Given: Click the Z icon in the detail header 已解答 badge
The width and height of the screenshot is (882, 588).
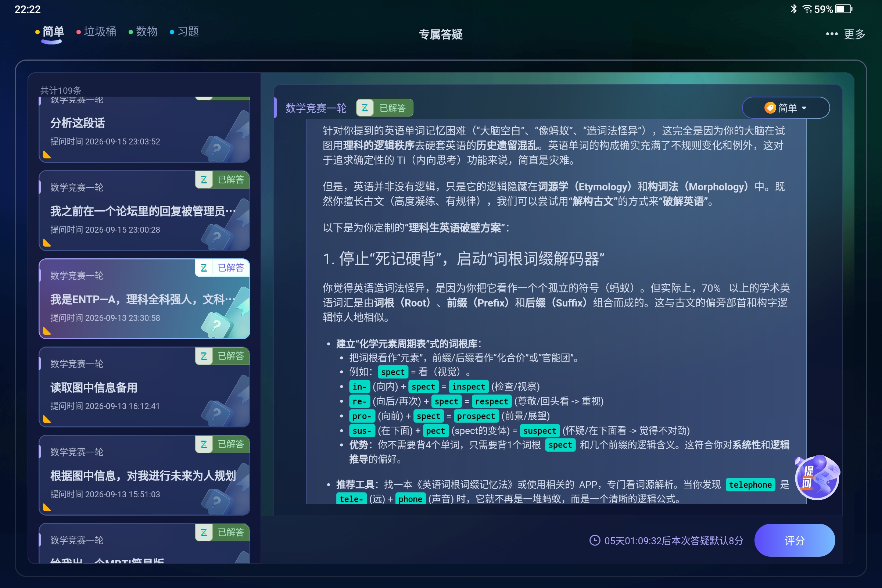Looking at the screenshot, I should 365,108.
